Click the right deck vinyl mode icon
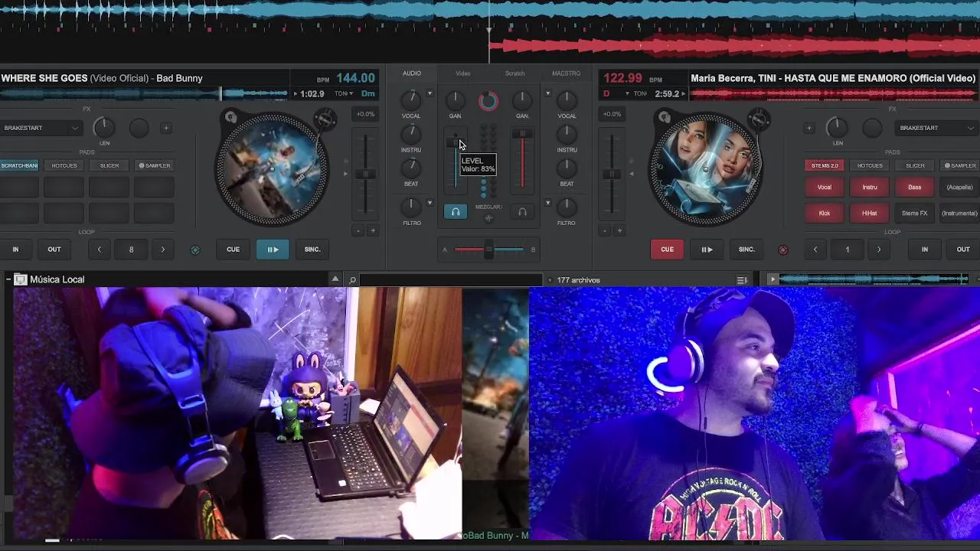Screen dimensions: 980x551 [x=665, y=117]
